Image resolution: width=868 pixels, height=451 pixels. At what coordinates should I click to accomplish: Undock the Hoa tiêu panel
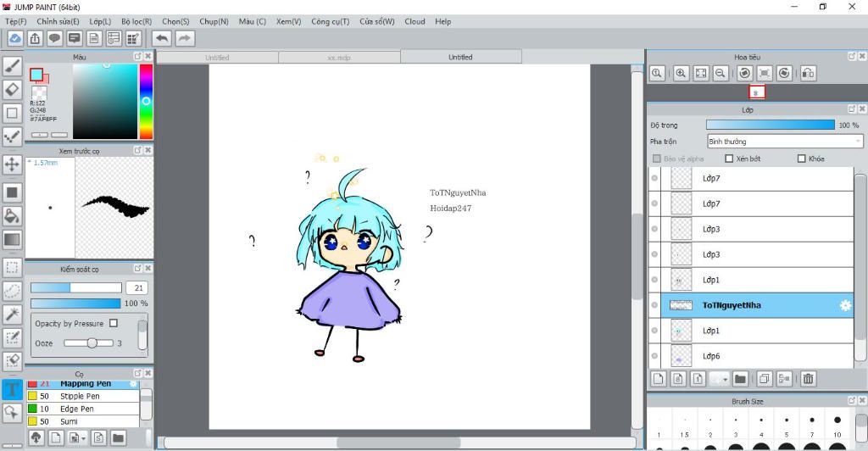click(x=852, y=57)
